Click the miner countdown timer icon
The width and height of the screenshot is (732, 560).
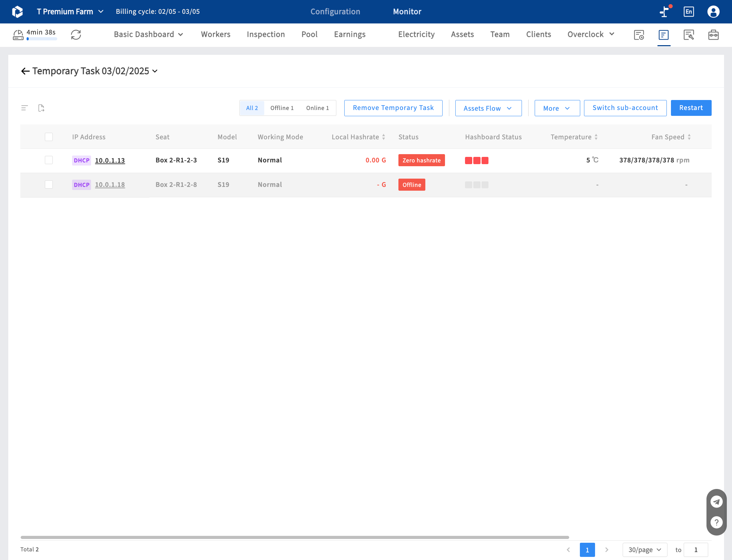[18, 34]
